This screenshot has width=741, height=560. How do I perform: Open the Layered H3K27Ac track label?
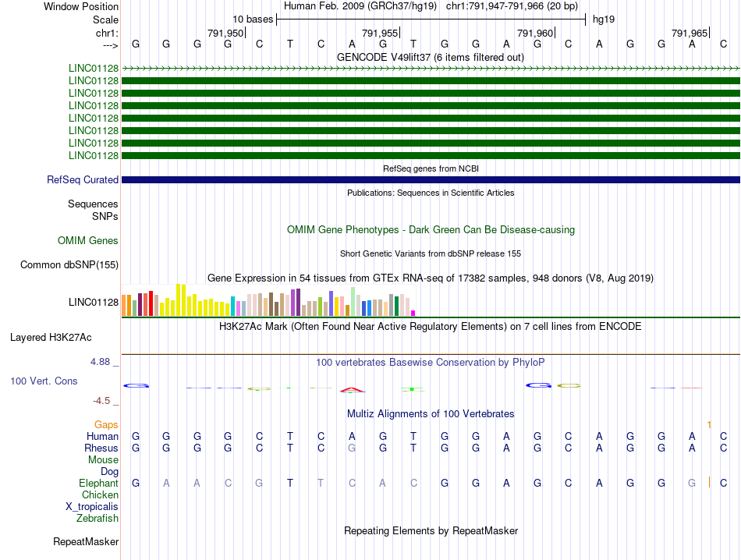pyautogui.click(x=51, y=338)
